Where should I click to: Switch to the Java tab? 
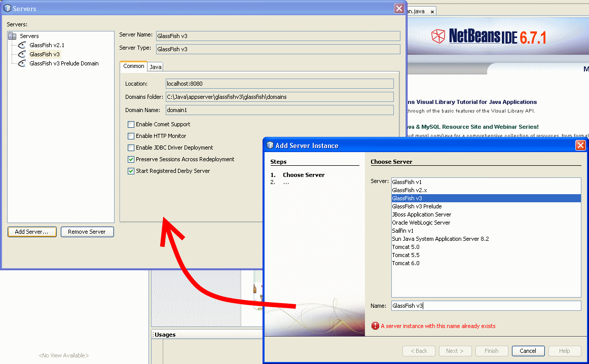coord(155,66)
